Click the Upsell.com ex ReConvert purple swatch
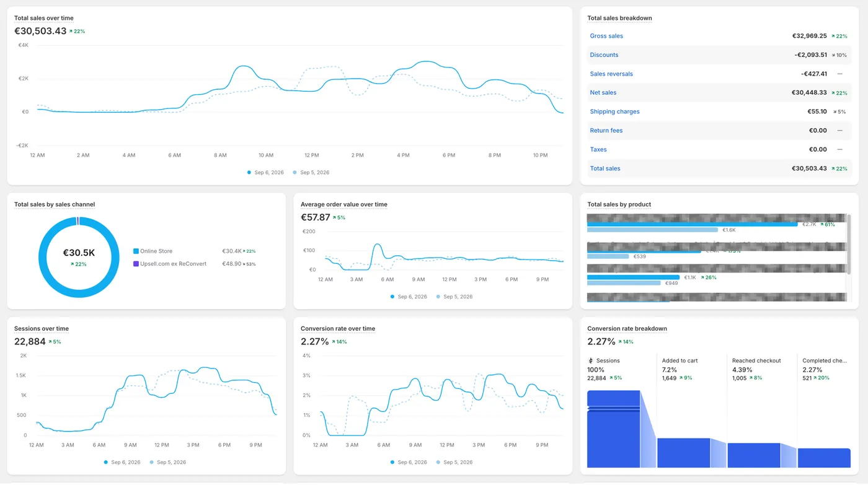 point(136,263)
